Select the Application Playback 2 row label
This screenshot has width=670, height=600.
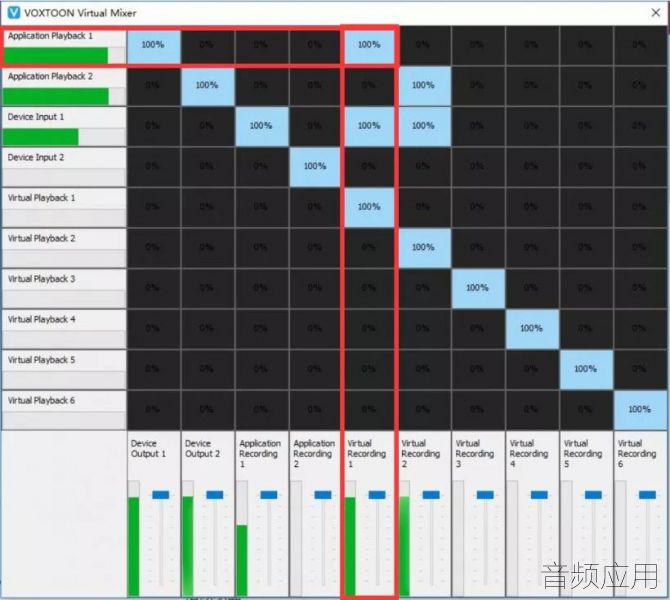point(50,76)
